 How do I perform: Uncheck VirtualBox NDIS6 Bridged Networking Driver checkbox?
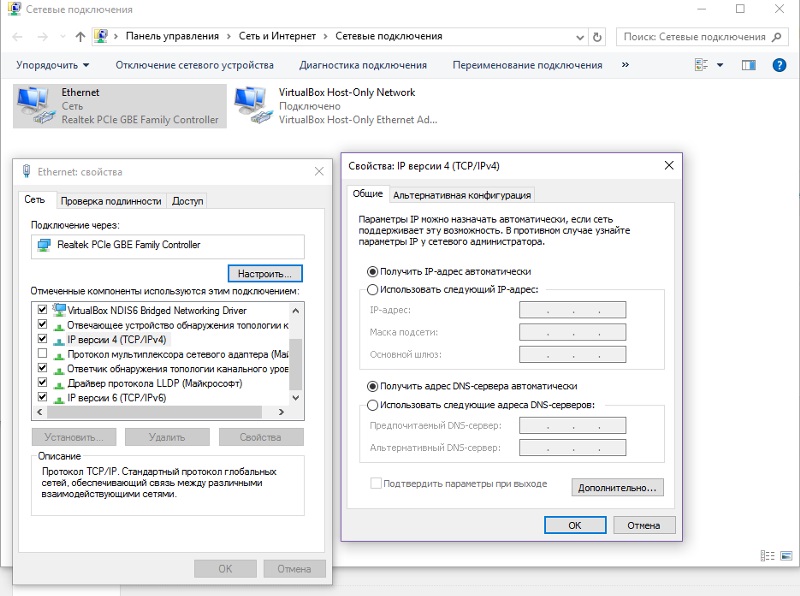click(x=42, y=309)
